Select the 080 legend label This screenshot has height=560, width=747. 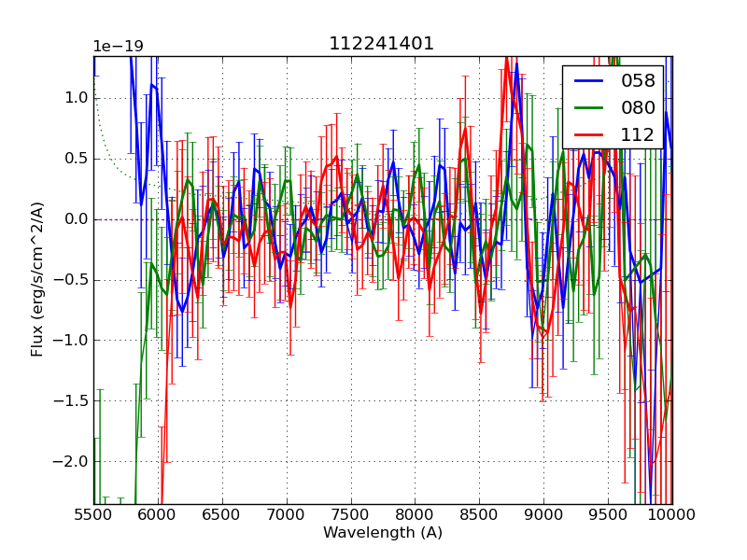[638, 107]
